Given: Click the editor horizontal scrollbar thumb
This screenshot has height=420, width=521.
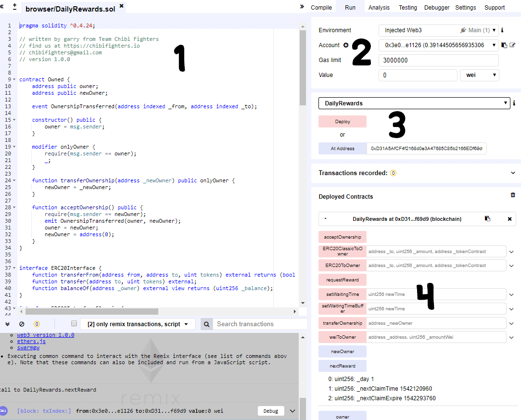Looking at the screenshot, I should 92,311.
